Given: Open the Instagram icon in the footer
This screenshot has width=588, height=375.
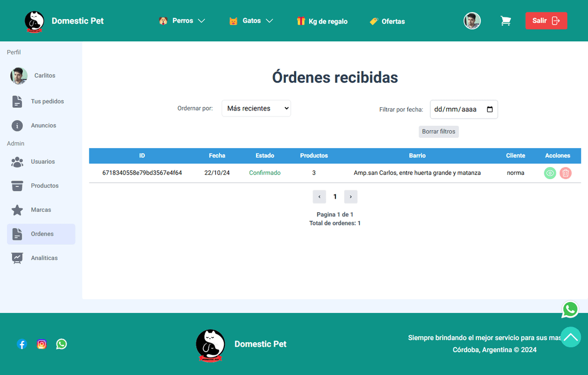Looking at the screenshot, I should click(x=42, y=344).
